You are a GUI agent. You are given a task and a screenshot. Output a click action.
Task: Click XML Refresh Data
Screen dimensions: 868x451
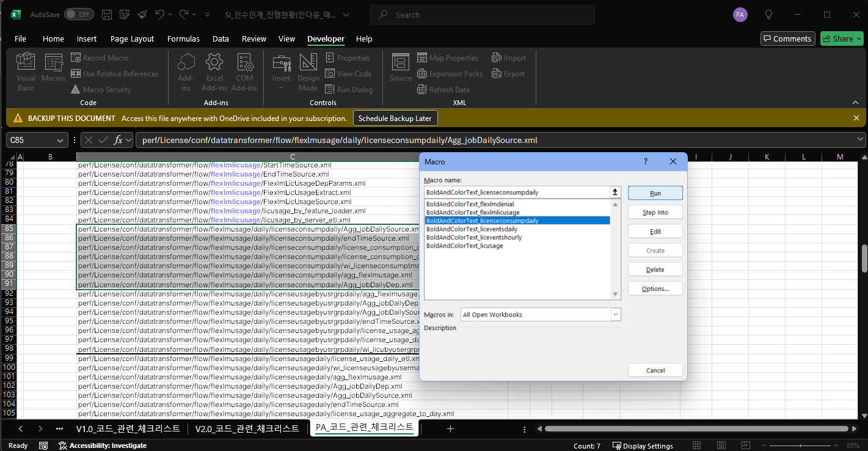443,90
